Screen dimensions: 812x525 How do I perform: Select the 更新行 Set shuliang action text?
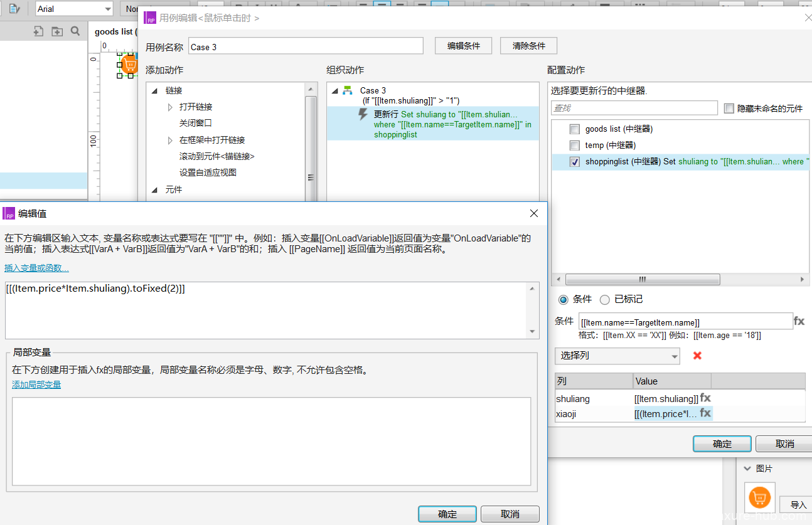click(x=452, y=124)
